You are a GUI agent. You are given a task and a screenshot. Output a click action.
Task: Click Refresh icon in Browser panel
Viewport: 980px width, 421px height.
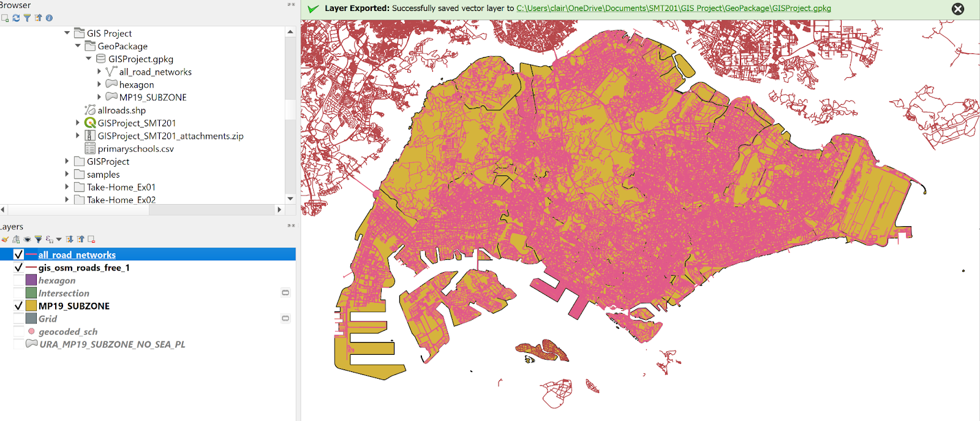click(x=16, y=18)
